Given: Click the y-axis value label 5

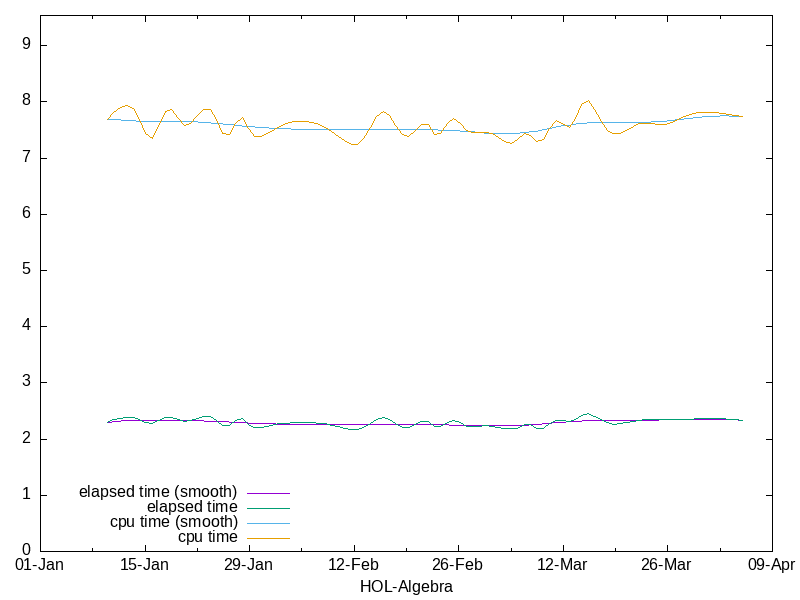Looking at the screenshot, I should [x=28, y=270].
